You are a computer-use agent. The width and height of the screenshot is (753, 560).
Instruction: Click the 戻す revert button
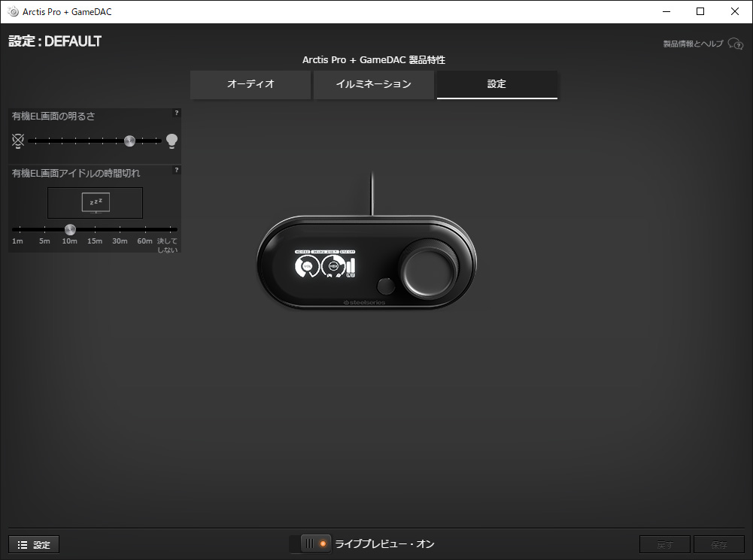tap(665, 545)
